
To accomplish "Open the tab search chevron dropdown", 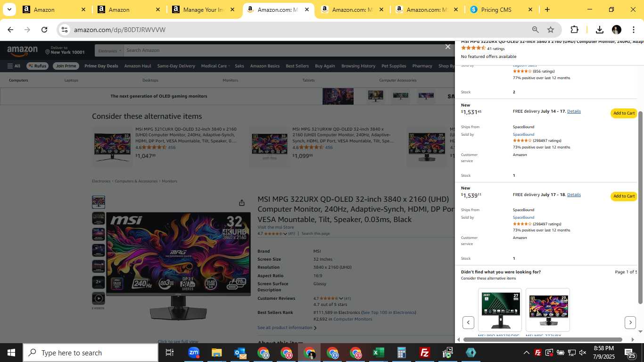I will tap(9, 9).
